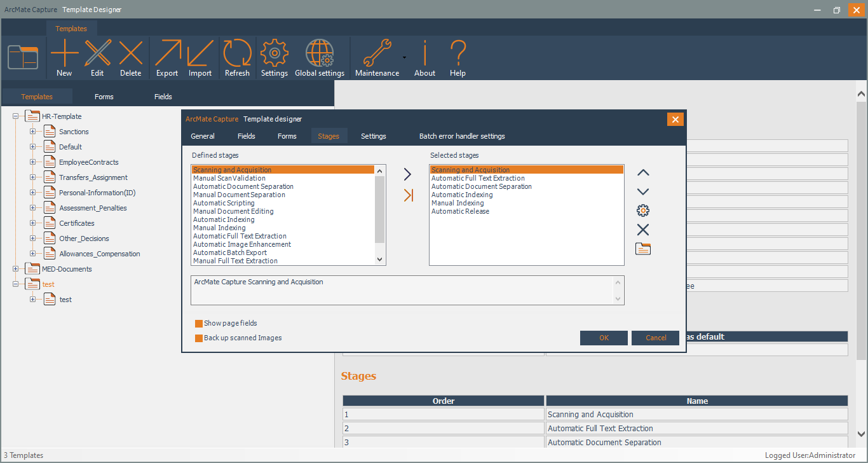The height and width of the screenshot is (463, 868).
Task: Click the Refresh toolbar icon
Action: (x=237, y=54)
